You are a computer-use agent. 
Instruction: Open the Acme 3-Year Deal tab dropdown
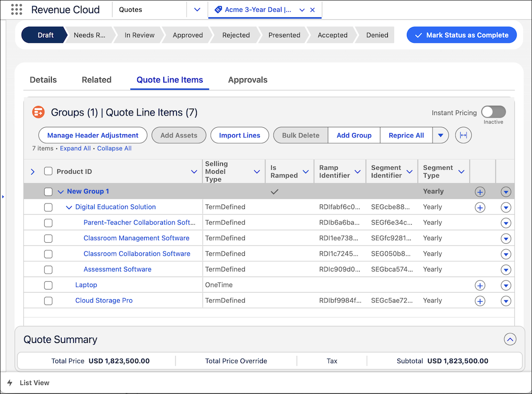pos(302,10)
